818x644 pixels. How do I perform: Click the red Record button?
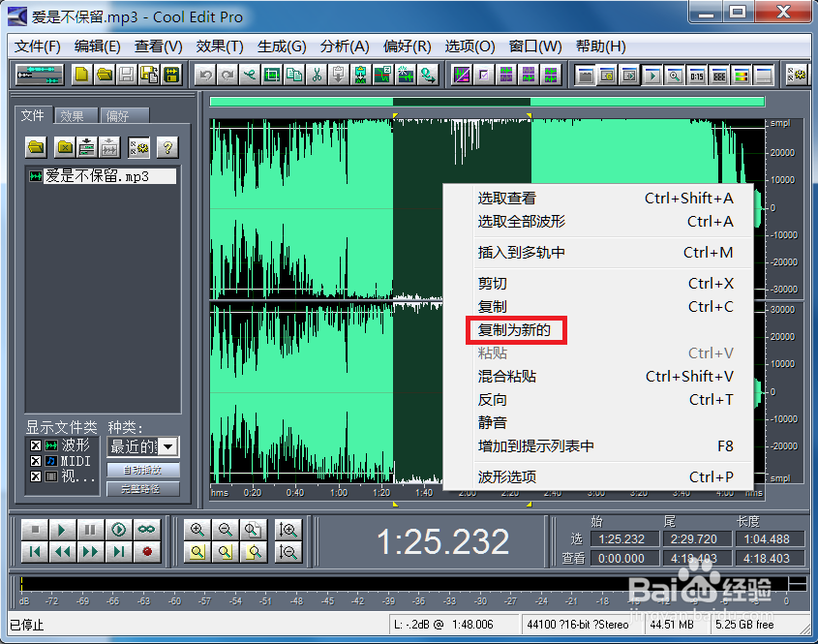click(146, 552)
